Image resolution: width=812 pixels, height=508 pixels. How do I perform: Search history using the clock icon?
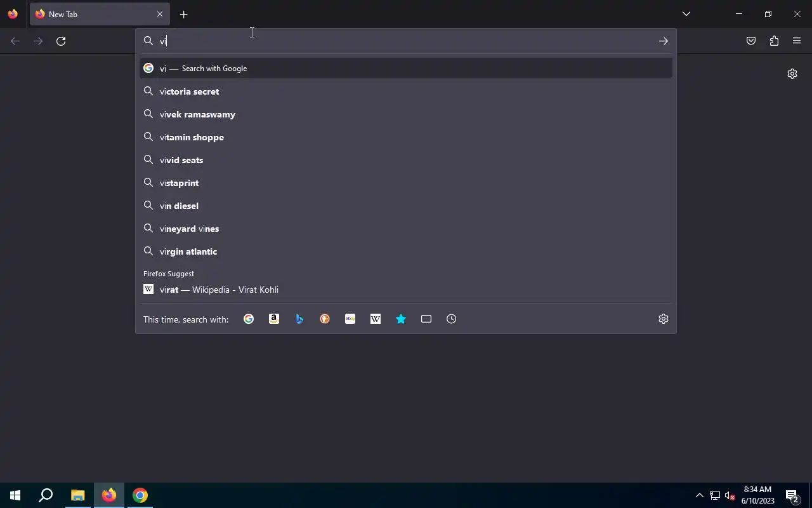[452, 319]
